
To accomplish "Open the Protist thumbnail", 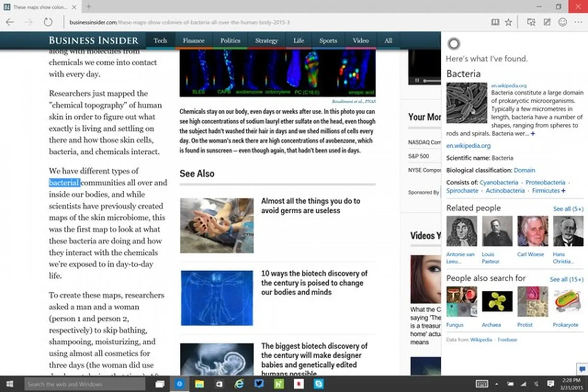I will (533, 301).
